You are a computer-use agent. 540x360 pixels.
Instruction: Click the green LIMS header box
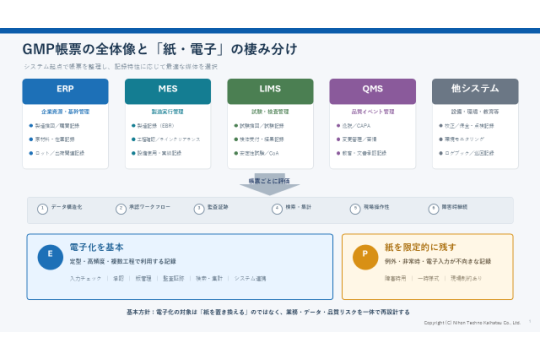[x=270, y=91]
